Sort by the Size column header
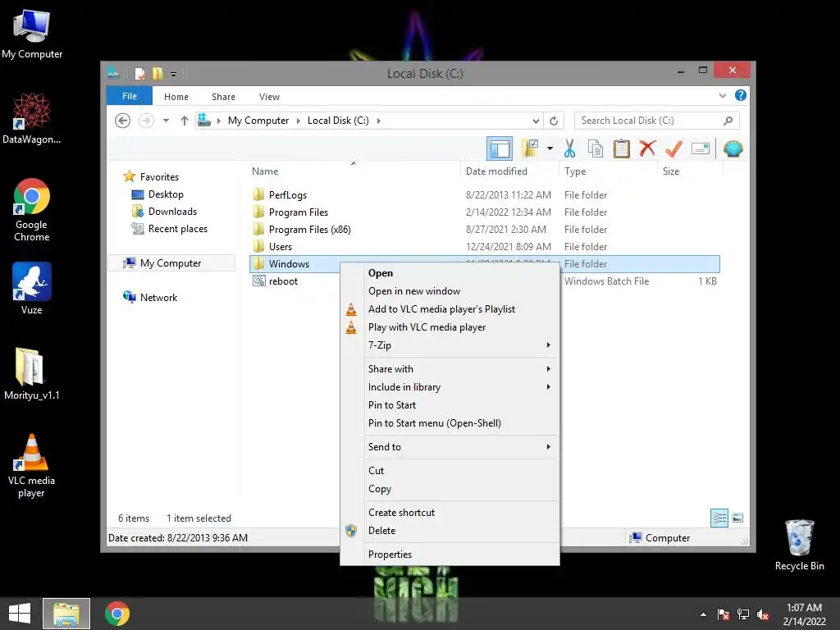840x630 pixels. click(x=671, y=171)
